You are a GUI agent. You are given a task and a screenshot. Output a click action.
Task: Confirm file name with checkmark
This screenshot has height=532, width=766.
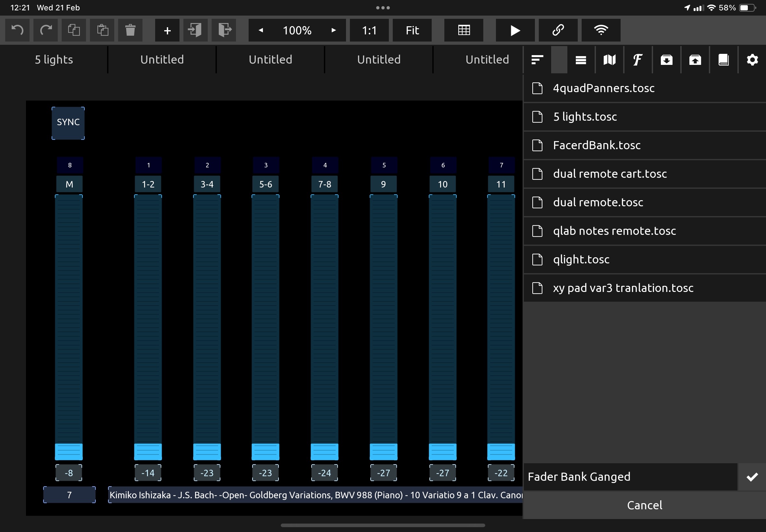click(x=752, y=477)
